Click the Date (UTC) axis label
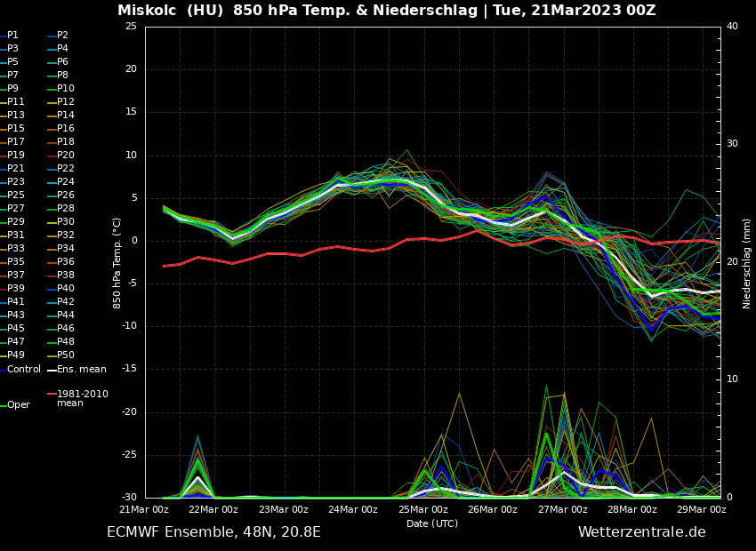Viewport: 756px width, 551px height. (x=431, y=523)
